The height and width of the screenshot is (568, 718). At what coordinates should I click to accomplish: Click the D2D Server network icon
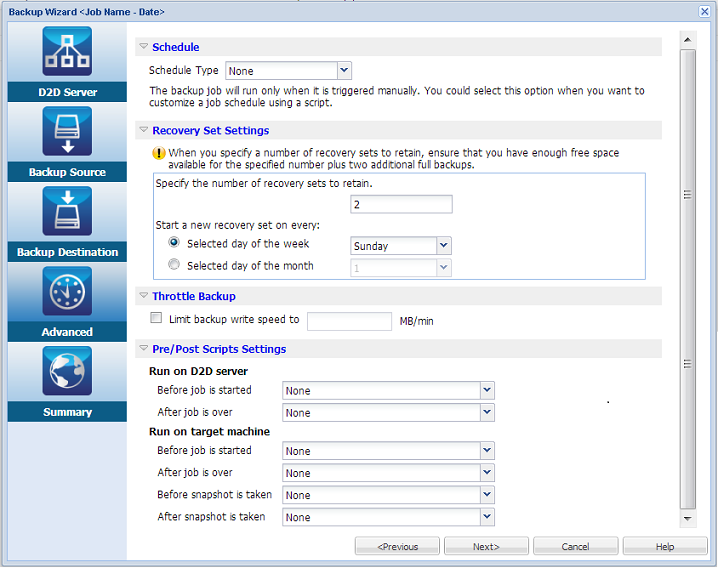[x=67, y=51]
